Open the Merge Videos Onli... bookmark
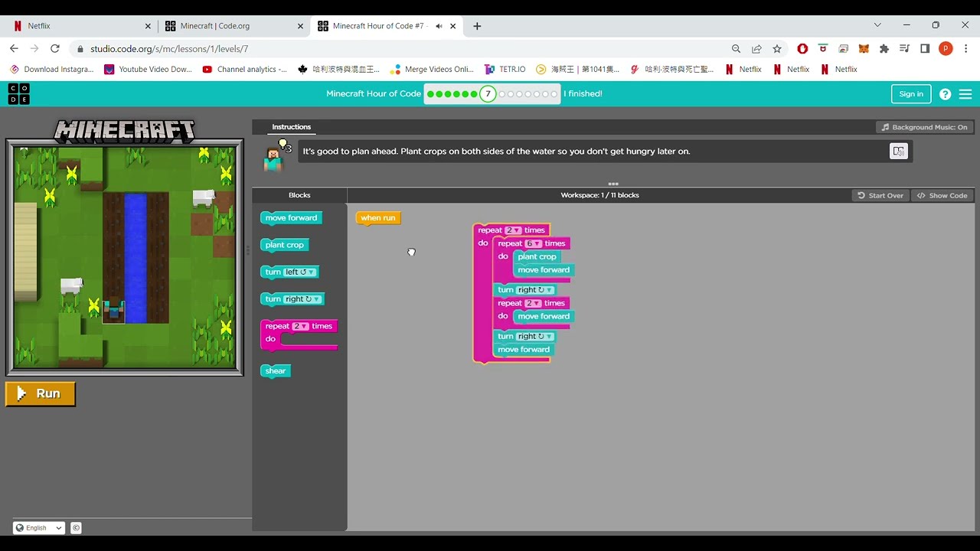Screen dimensions: 980x551 433,69
